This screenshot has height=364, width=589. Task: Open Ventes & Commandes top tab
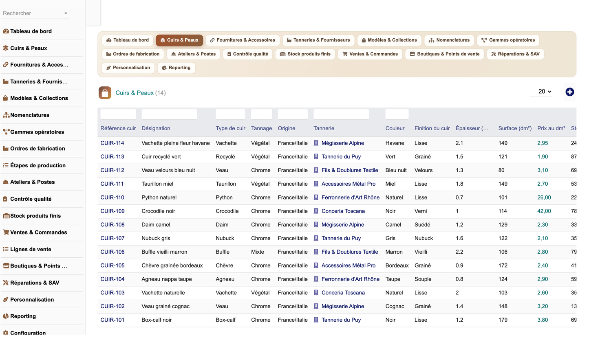pos(370,54)
